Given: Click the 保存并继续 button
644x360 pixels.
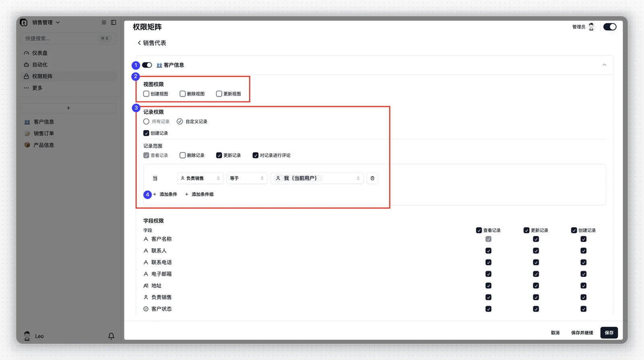Looking at the screenshot, I should 582,333.
